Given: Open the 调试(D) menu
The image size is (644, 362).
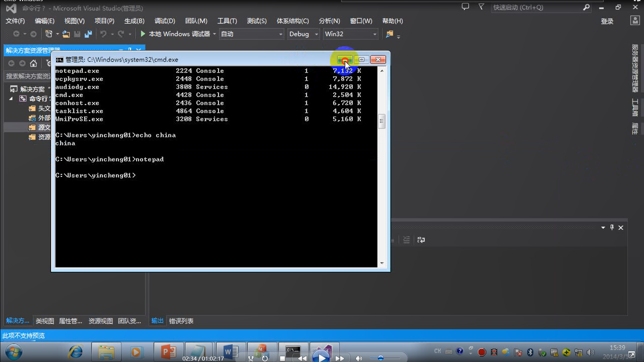Looking at the screenshot, I should click(x=165, y=21).
